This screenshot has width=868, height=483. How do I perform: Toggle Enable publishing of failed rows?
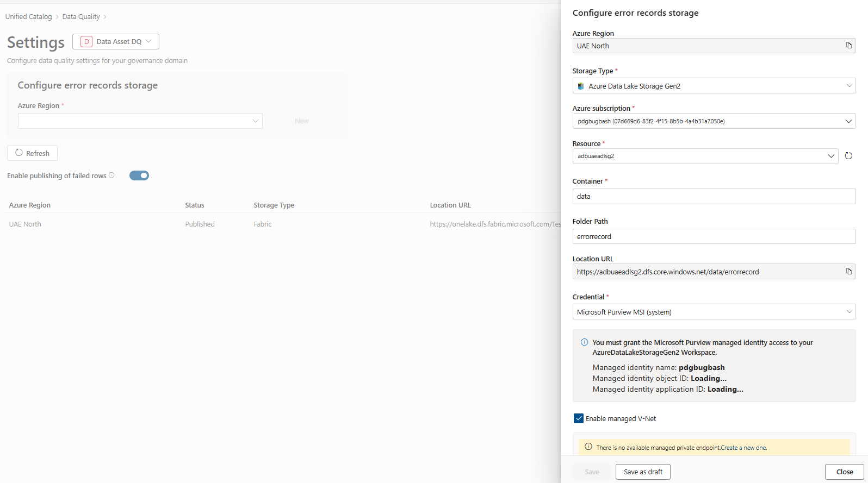pyautogui.click(x=139, y=175)
